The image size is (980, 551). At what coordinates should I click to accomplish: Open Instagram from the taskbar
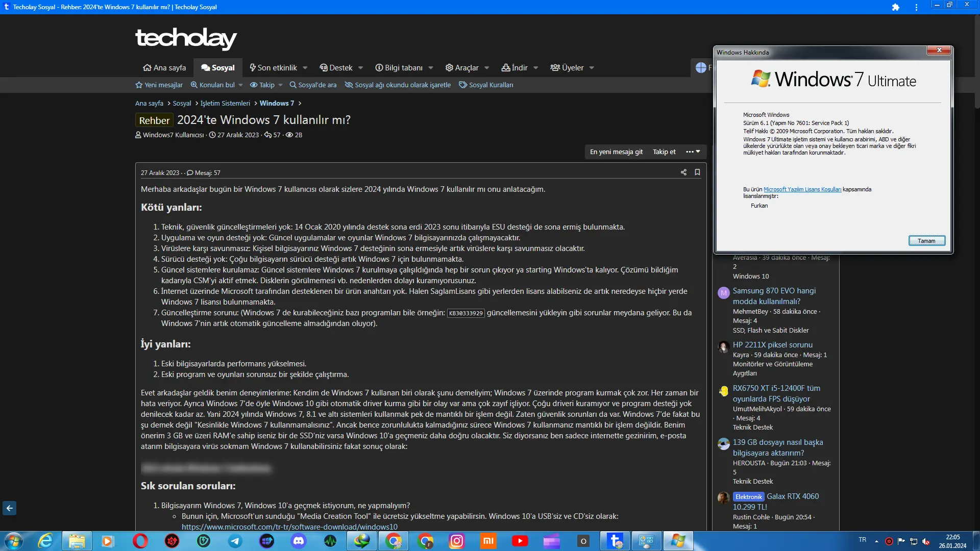pos(457,541)
